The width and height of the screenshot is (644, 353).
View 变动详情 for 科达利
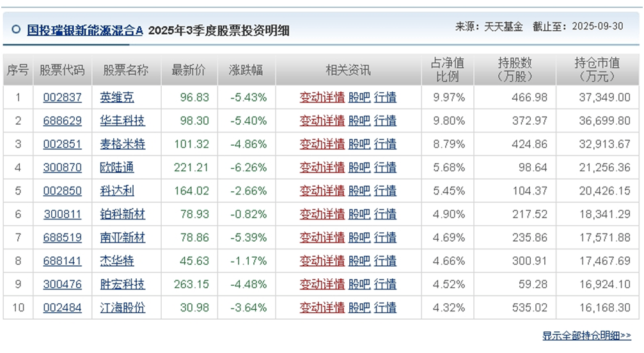[x=322, y=191]
